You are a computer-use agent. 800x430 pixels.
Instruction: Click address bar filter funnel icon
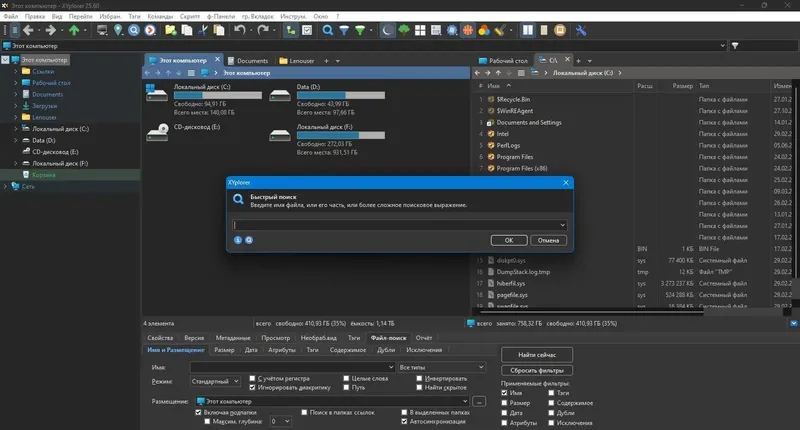pyautogui.click(x=735, y=46)
